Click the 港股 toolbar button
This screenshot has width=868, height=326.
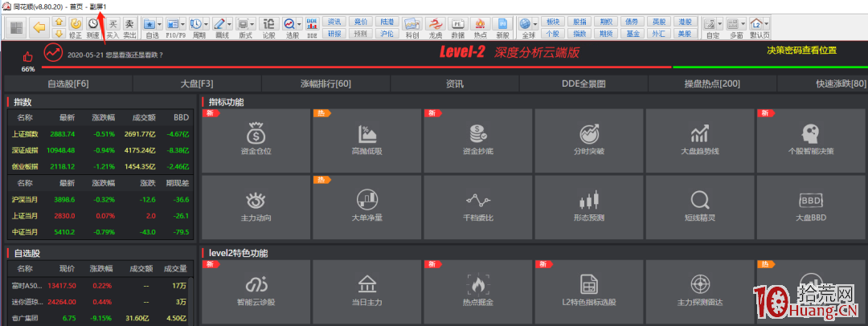[x=685, y=22]
